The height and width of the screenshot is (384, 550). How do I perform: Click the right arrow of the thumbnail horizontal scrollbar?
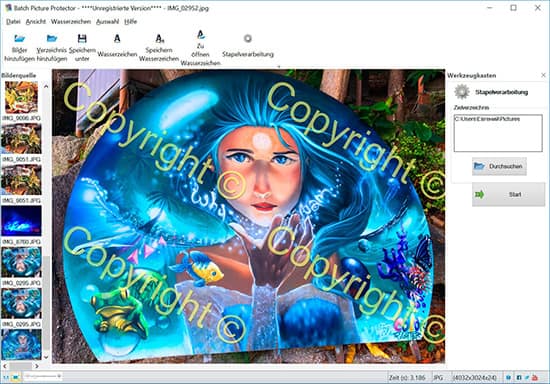coord(37,366)
